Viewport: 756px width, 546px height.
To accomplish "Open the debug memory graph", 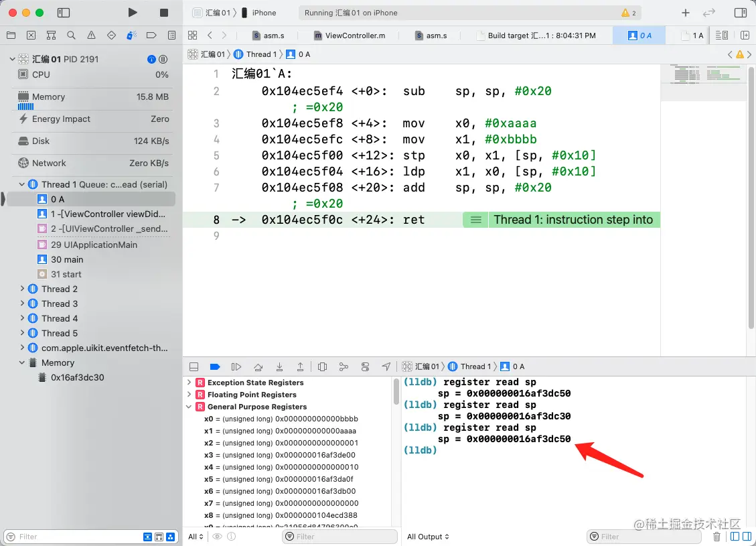I will [344, 367].
